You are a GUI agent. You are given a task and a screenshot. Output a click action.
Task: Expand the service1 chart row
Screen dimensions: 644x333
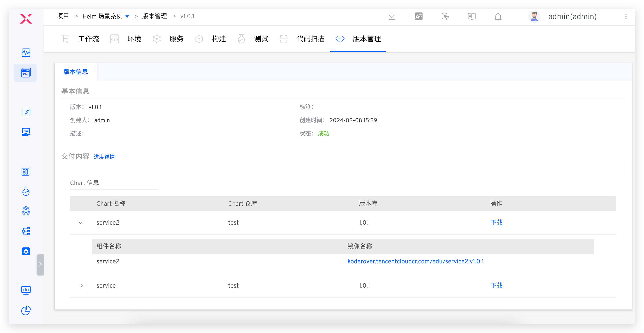click(x=81, y=285)
